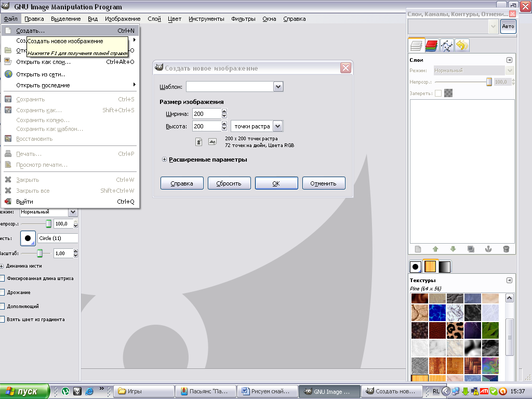This screenshot has width=532, height=399.
Task: Open the Правка menu
Action: click(34, 19)
